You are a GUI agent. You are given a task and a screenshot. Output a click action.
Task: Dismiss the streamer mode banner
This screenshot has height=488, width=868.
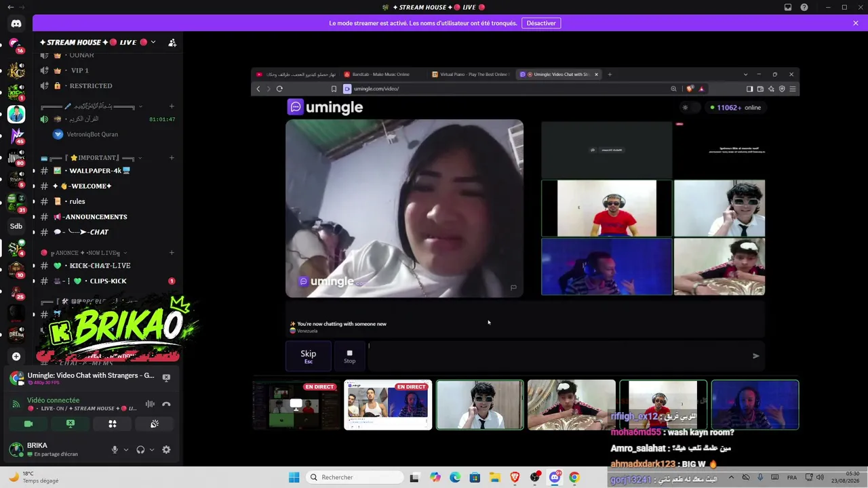point(856,23)
